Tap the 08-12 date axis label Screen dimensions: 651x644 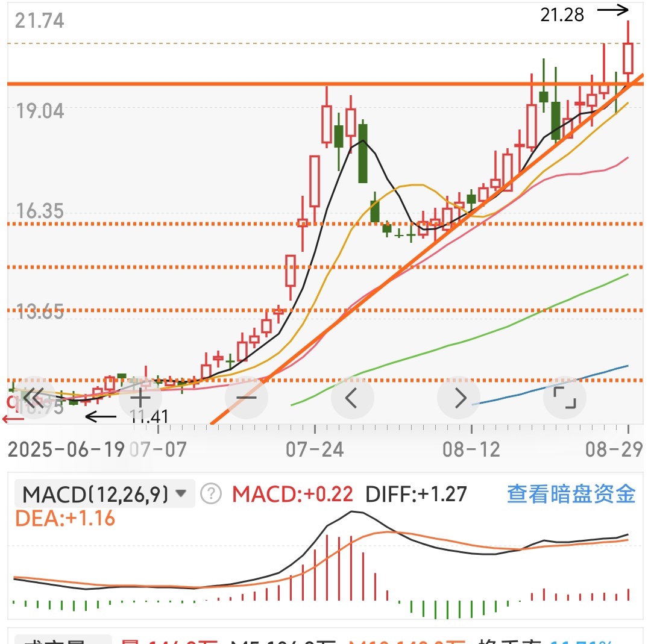[x=471, y=450]
